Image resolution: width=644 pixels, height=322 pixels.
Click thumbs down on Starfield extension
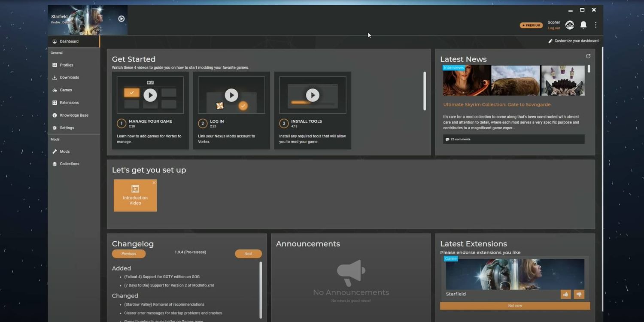click(x=579, y=294)
